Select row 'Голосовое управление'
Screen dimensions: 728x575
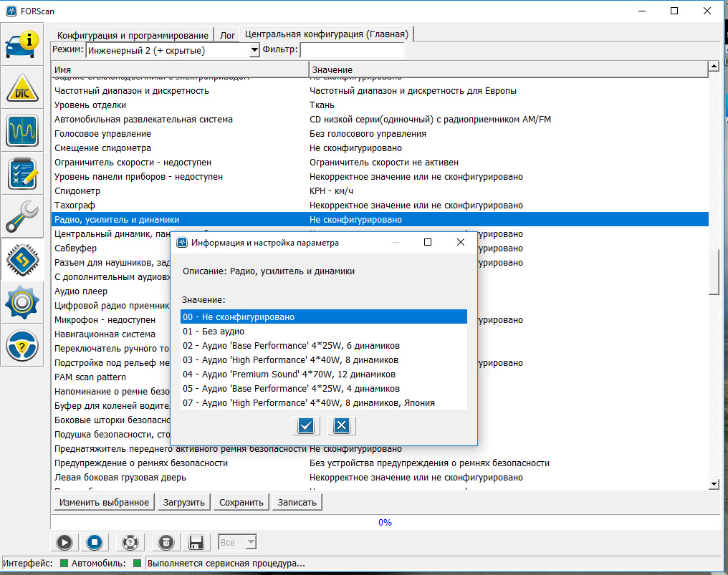tap(380, 134)
